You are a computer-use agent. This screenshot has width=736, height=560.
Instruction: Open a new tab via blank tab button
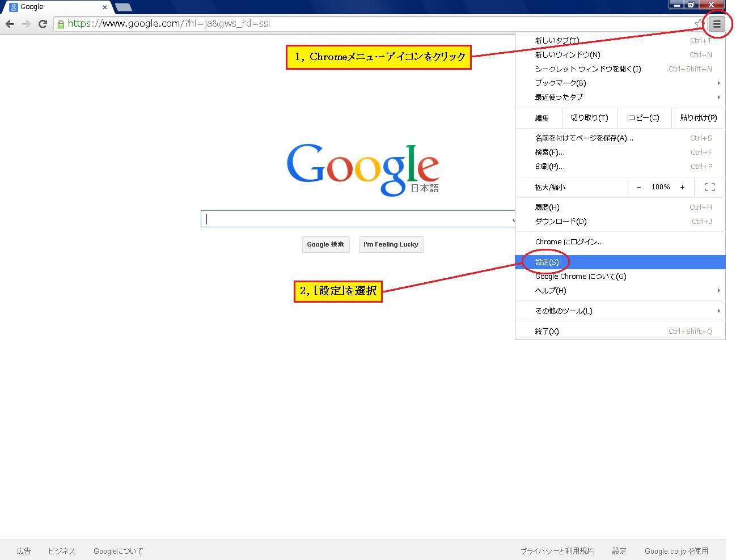pyautogui.click(x=124, y=7)
